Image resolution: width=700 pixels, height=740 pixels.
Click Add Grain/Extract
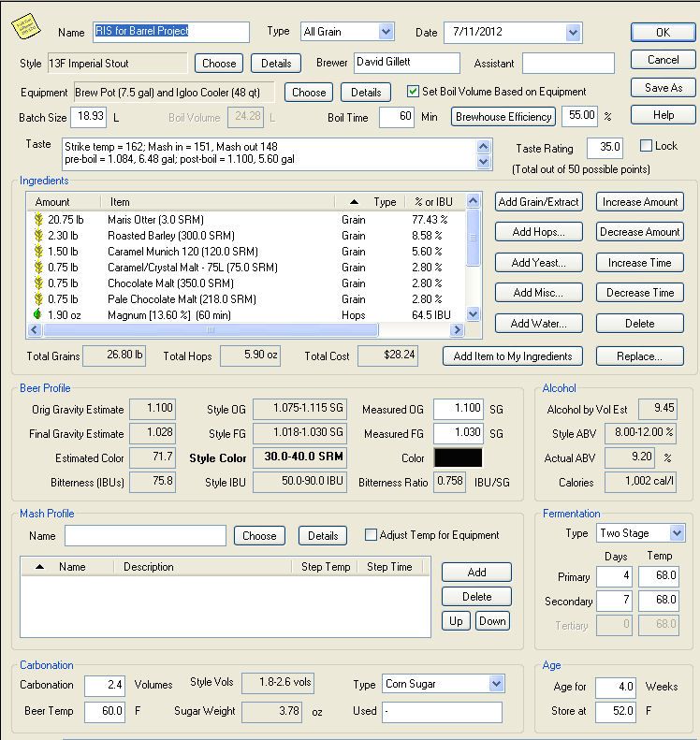coord(539,202)
